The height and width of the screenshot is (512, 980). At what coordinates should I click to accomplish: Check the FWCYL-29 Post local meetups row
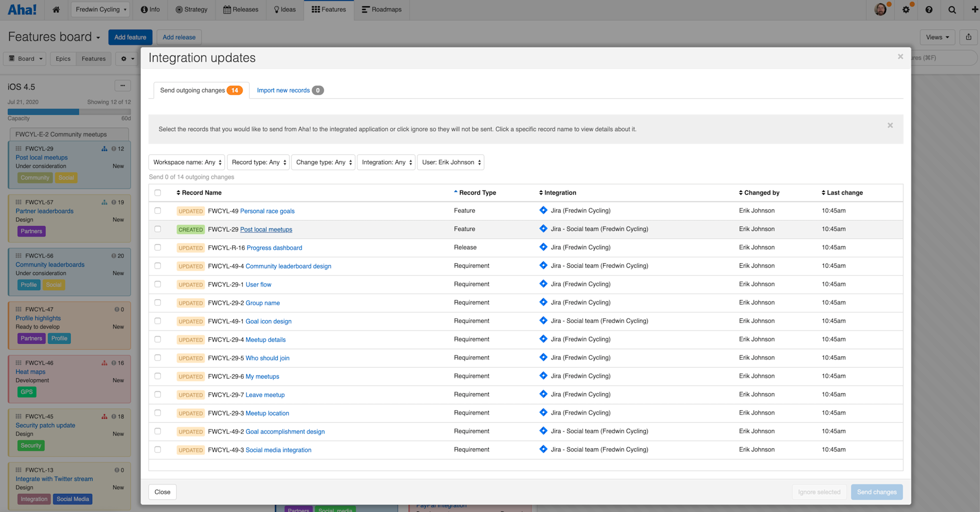[158, 229]
